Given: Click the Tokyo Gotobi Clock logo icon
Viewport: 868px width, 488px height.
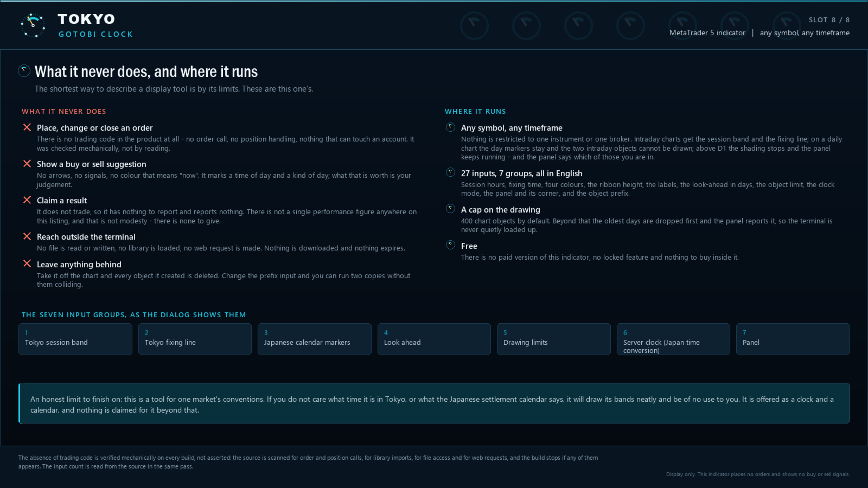Looking at the screenshot, I should [33, 25].
